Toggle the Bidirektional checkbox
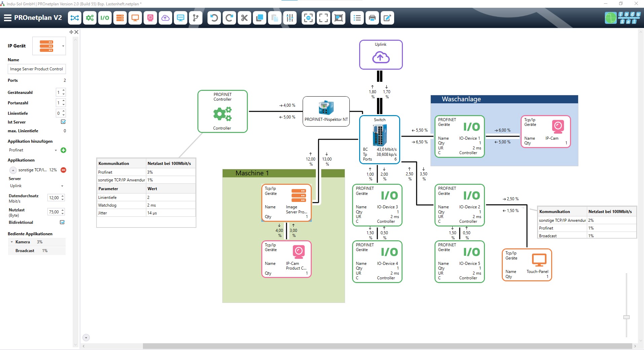Screen dimensions: 644x350 coord(62,222)
